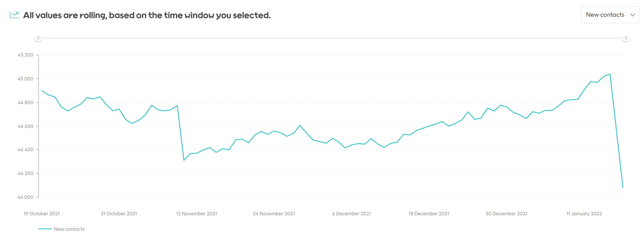Click the 12 November 2021 axis label
644x235 pixels.
pyautogui.click(x=196, y=213)
